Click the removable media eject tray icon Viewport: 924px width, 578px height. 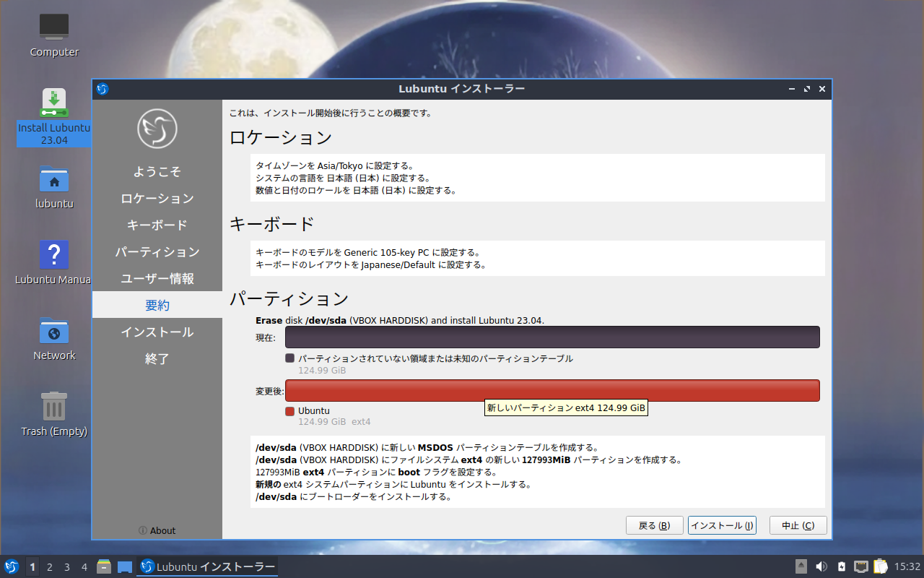pos(801,566)
